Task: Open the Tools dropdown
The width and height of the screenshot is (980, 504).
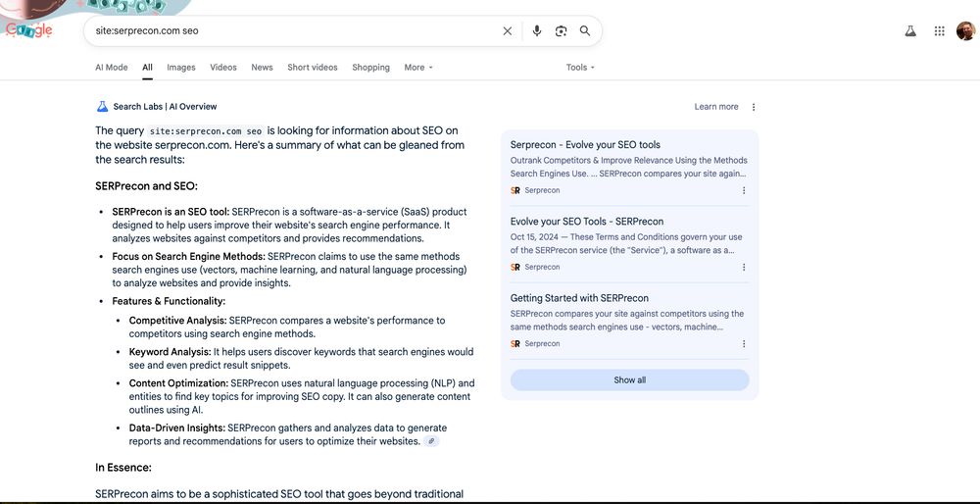Action: point(580,68)
